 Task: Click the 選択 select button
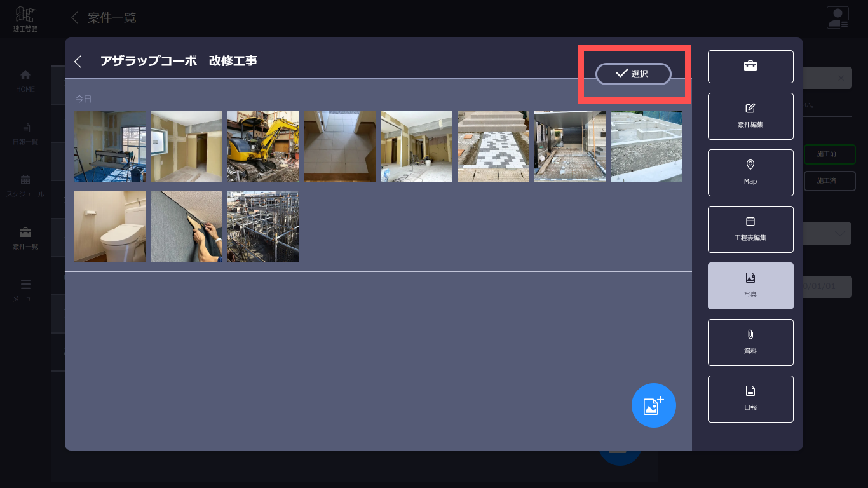(x=633, y=74)
